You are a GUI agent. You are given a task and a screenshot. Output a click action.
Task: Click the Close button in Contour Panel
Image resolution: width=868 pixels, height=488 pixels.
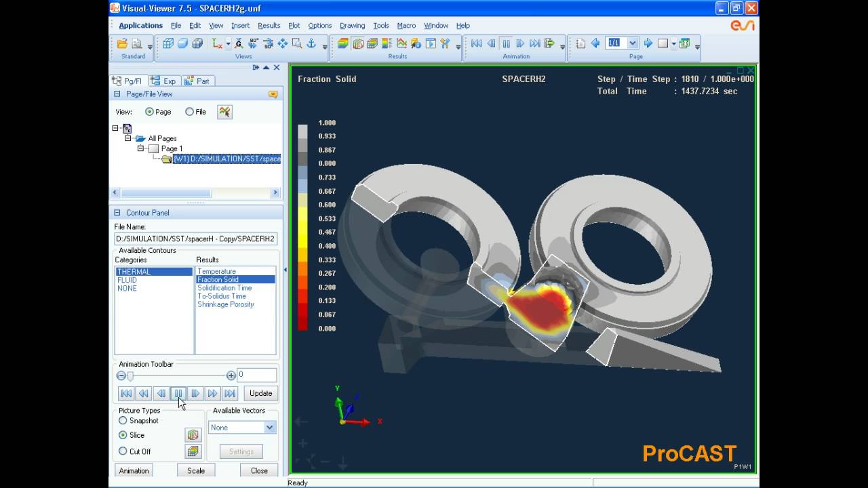click(x=259, y=470)
